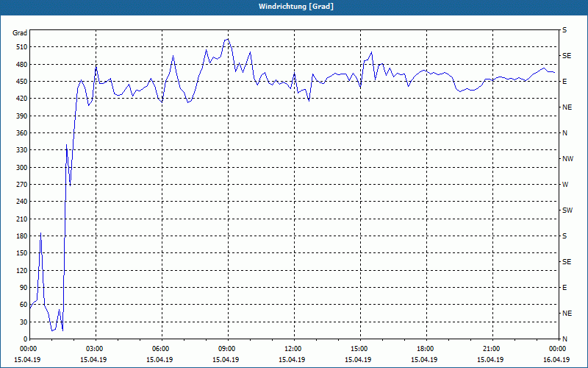Image resolution: width=588 pixels, height=368 pixels.
Task: Select the 210 y-axis value
Action: [22, 219]
